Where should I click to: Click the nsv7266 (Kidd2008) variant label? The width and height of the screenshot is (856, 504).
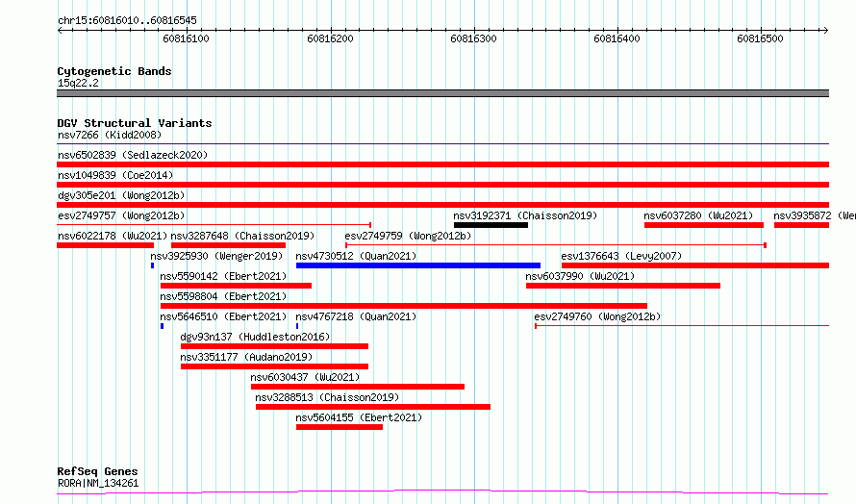(x=110, y=135)
